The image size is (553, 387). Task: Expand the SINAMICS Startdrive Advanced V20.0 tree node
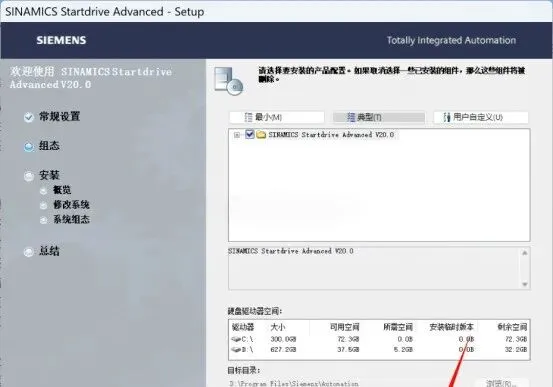pyautogui.click(x=237, y=135)
